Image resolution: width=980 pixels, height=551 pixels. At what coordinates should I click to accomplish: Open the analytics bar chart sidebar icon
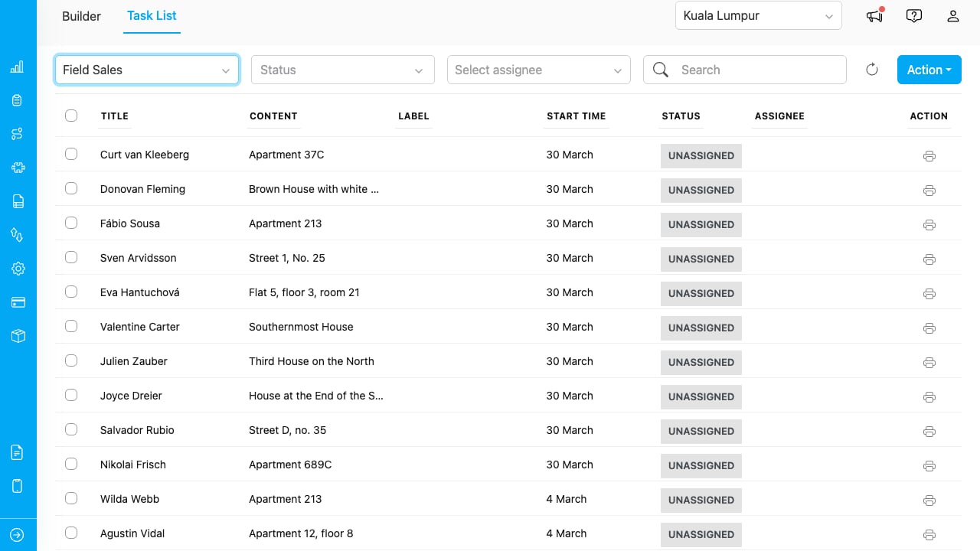tap(18, 67)
